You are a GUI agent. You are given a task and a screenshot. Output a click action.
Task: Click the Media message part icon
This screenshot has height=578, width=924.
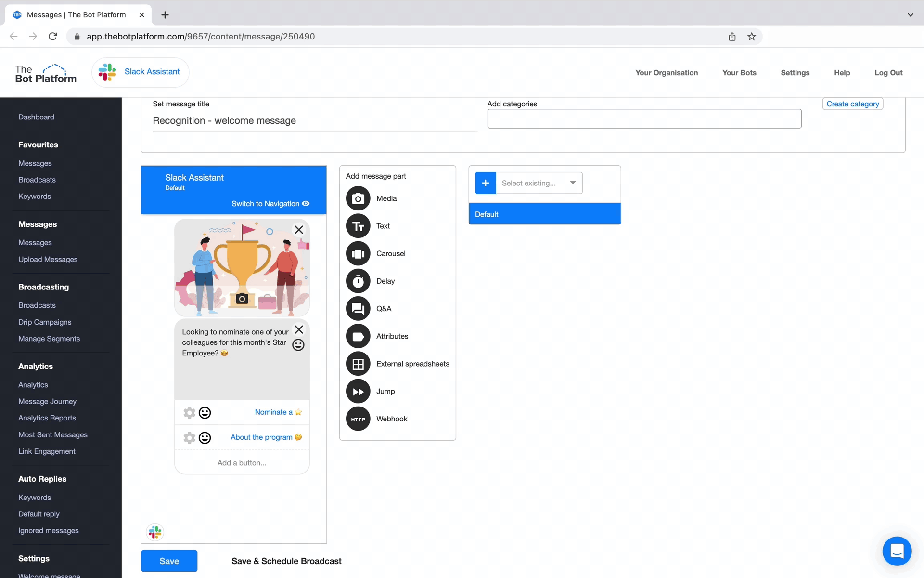click(x=358, y=198)
